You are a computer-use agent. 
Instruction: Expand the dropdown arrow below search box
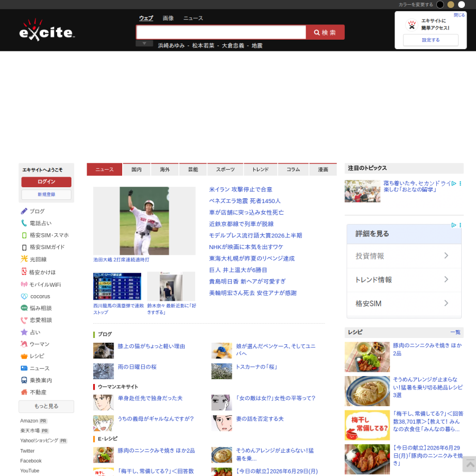coord(144,43)
